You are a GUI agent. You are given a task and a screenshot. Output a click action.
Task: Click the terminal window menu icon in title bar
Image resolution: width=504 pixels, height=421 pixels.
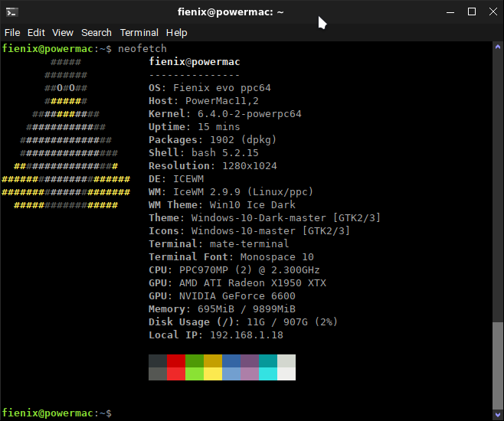[x=12, y=12]
